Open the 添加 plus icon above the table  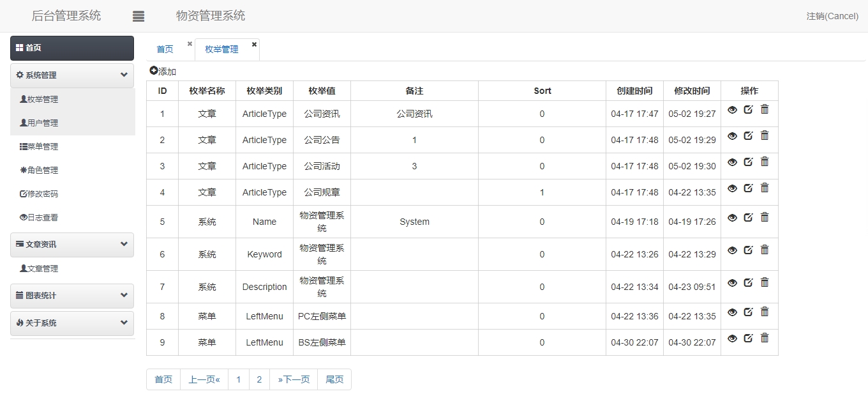pyautogui.click(x=154, y=71)
